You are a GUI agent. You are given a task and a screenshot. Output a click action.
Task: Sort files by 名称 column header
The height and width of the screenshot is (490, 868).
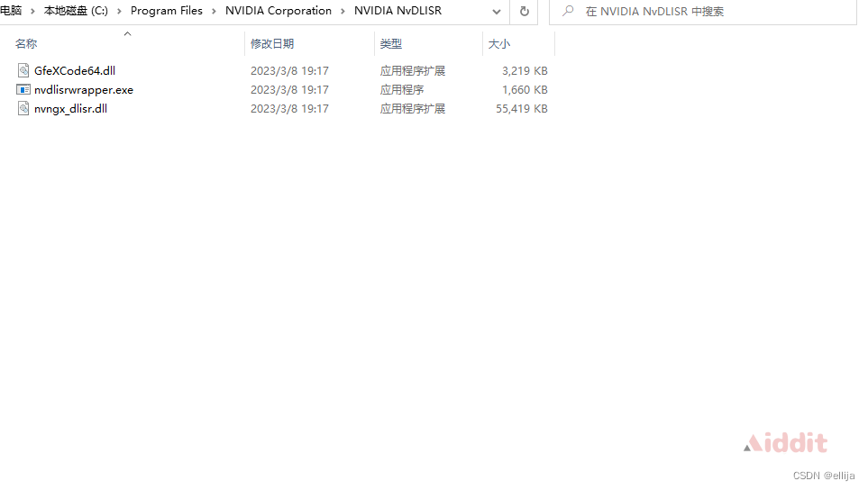tap(26, 44)
